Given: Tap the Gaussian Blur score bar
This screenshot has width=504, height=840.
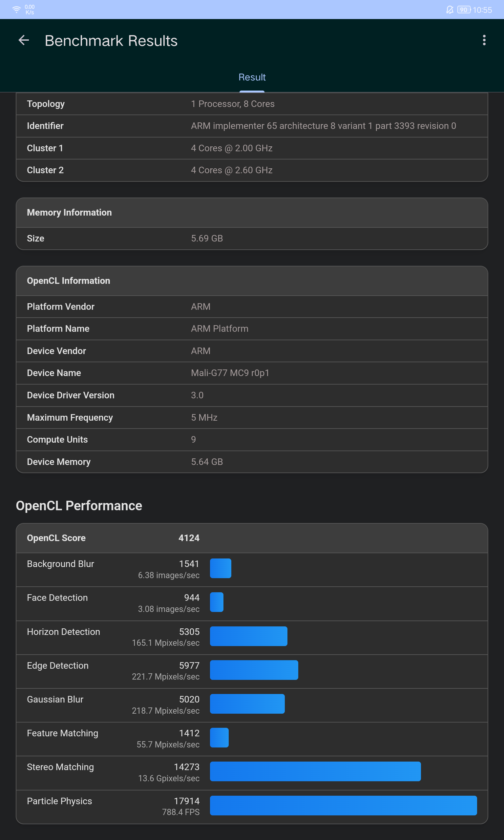Looking at the screenshot, I should click(247, 704).
